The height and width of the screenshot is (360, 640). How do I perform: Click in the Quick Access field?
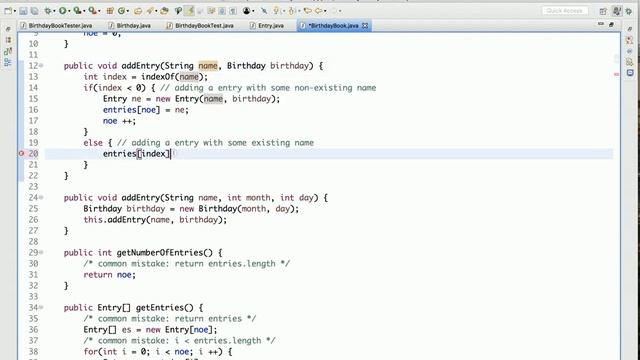pyautogui.click(x=565, y=11)
